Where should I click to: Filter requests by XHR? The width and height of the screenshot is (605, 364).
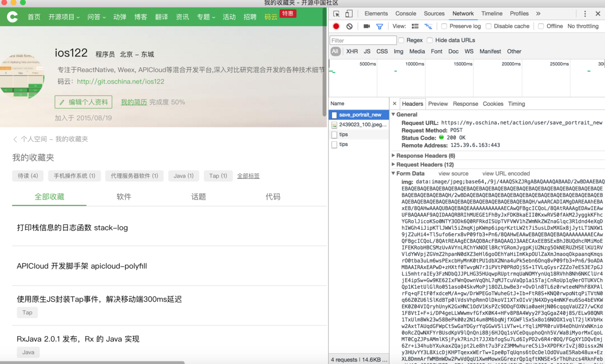click(352, 51)
